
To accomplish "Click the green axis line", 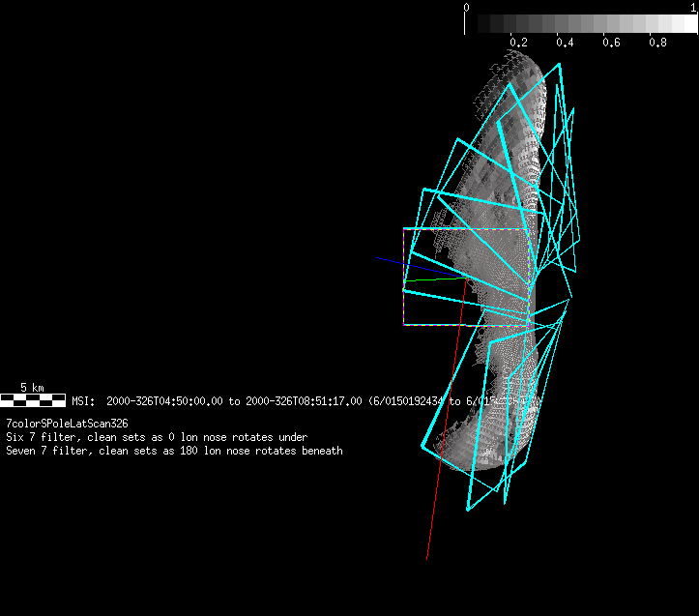I will [430, 280].
